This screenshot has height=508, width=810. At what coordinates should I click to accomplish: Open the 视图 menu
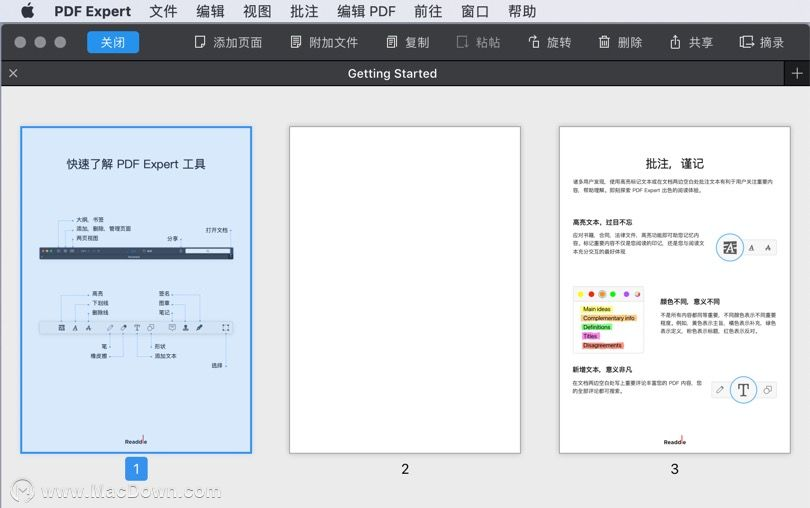pos(257,11)
